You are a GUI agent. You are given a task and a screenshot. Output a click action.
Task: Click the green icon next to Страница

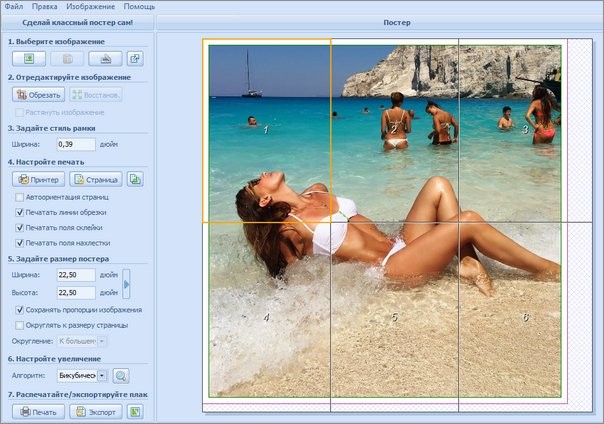pos(135,179)
